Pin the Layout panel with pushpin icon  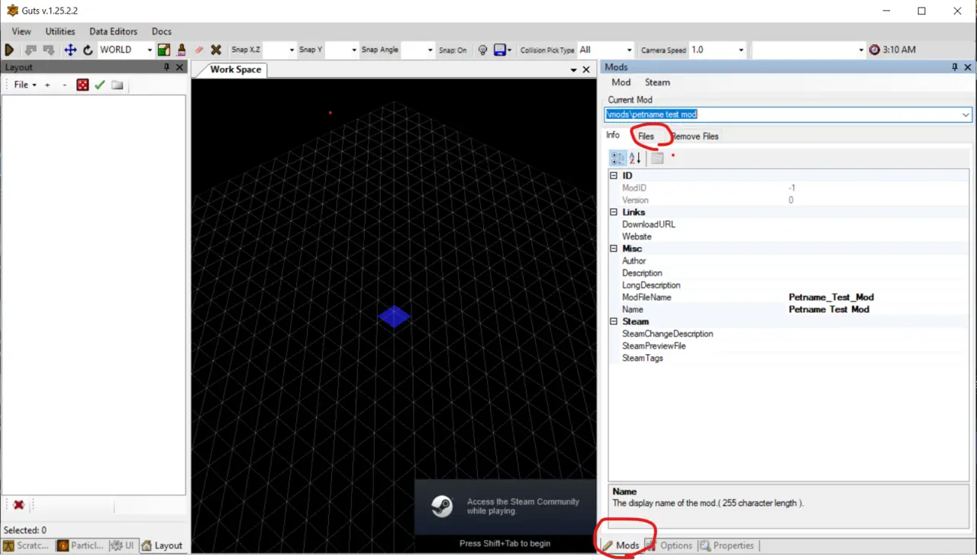point(167,67)
